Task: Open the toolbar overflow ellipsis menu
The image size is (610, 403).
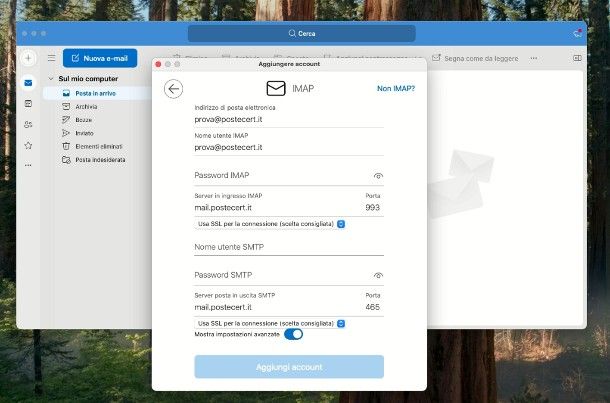Action: 534,58
